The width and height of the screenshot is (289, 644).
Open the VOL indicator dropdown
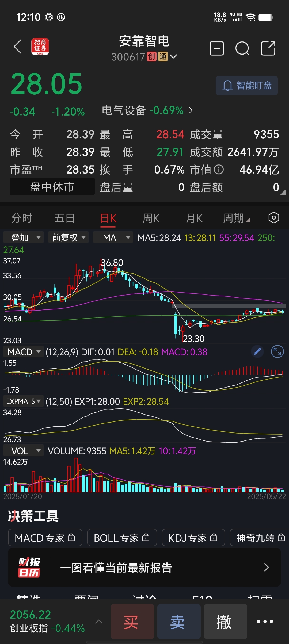pos(24,451)
